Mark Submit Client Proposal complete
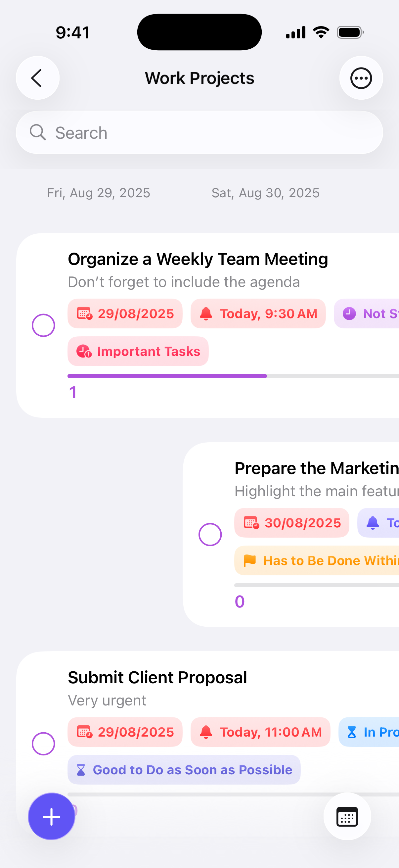 click(x=43, y=743)
